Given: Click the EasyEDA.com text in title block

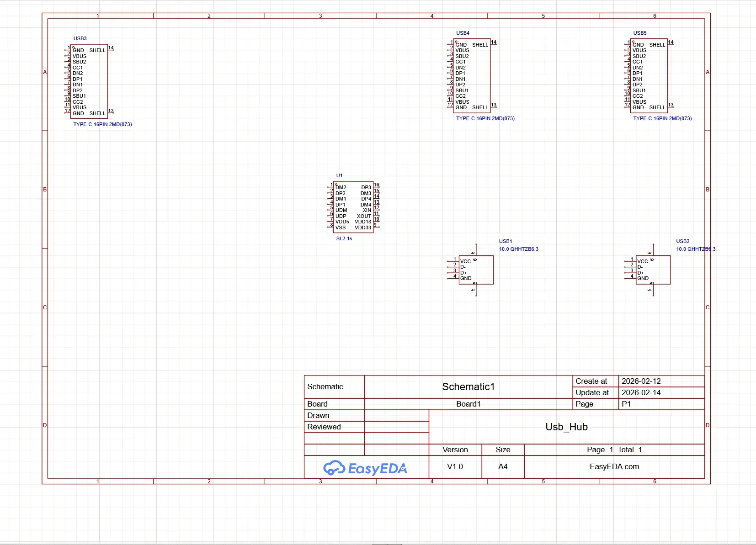Looking at the screenshot, I should (x=614, y=466).
